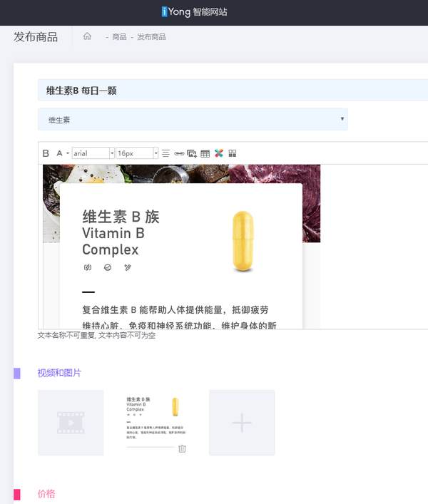Image resolution: width=428 pixels, height=504 pixels.
Task: Insert a table using table icon
Action: coord(205,154)
